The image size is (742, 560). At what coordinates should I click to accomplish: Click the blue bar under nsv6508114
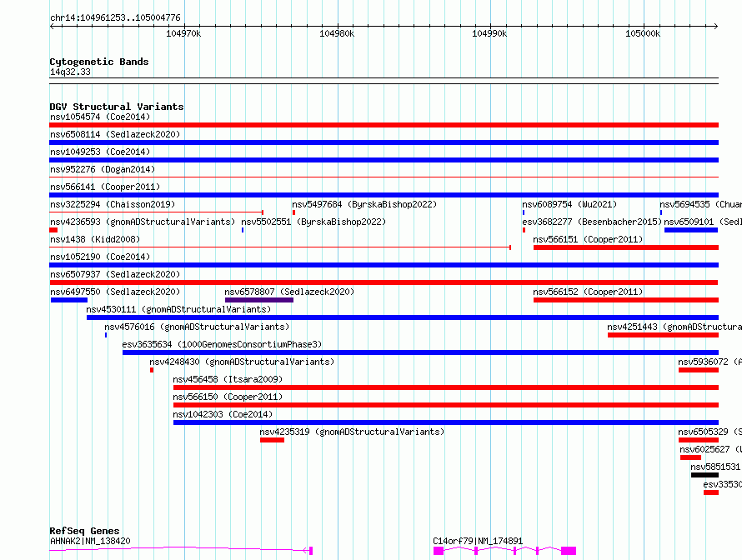tap(384, 142)
